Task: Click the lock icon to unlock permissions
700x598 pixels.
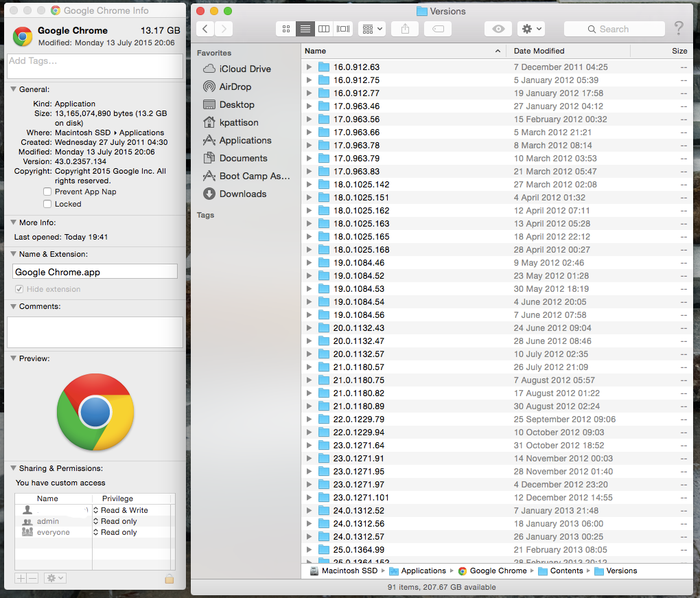Action: tap(170, 579)
